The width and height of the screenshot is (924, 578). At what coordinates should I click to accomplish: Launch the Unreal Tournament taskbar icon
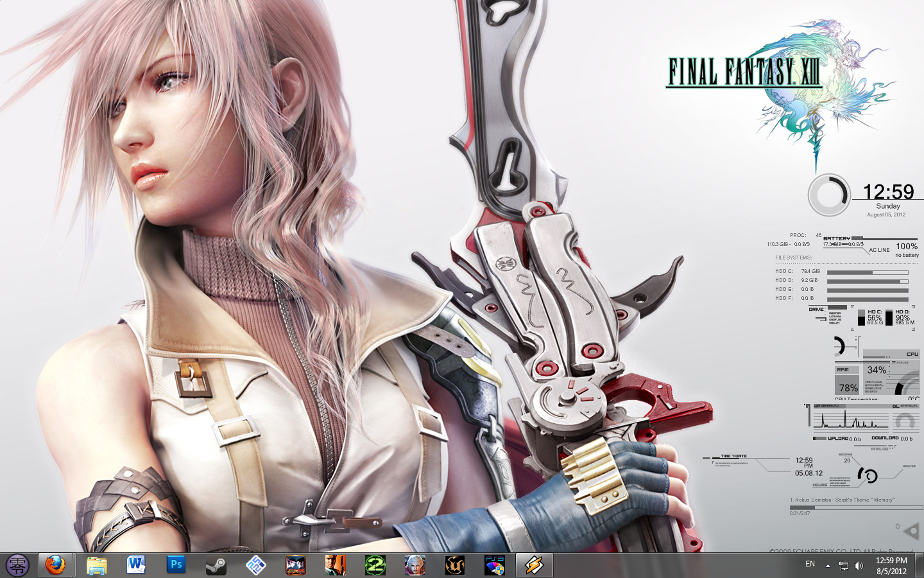click(454, 565)
